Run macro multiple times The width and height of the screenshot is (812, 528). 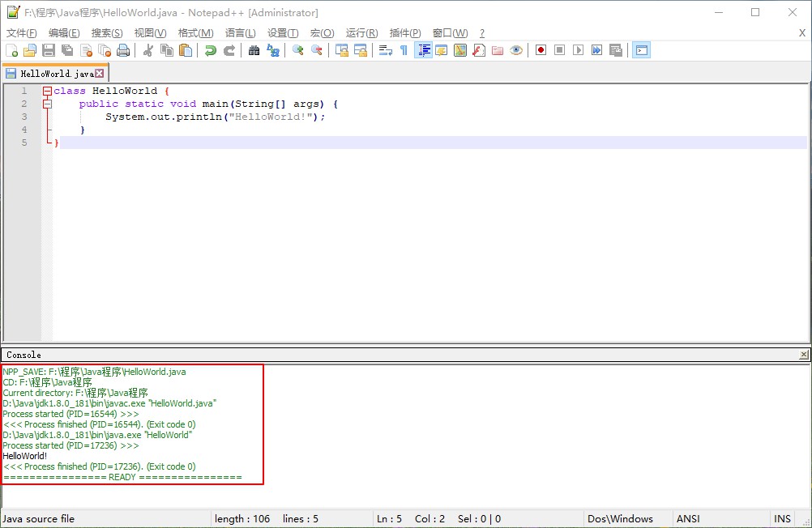click(597, 50)
